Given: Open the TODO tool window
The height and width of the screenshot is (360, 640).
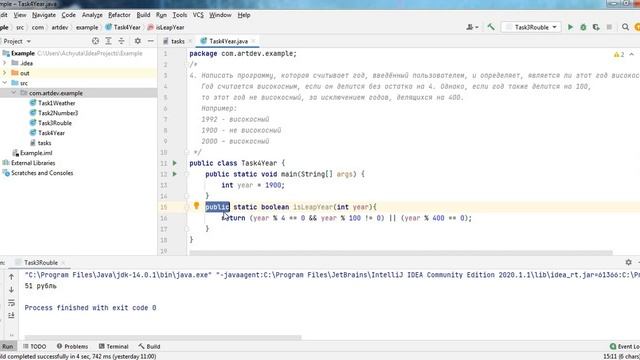Looking at the screenshot, I should click(35, 347).
